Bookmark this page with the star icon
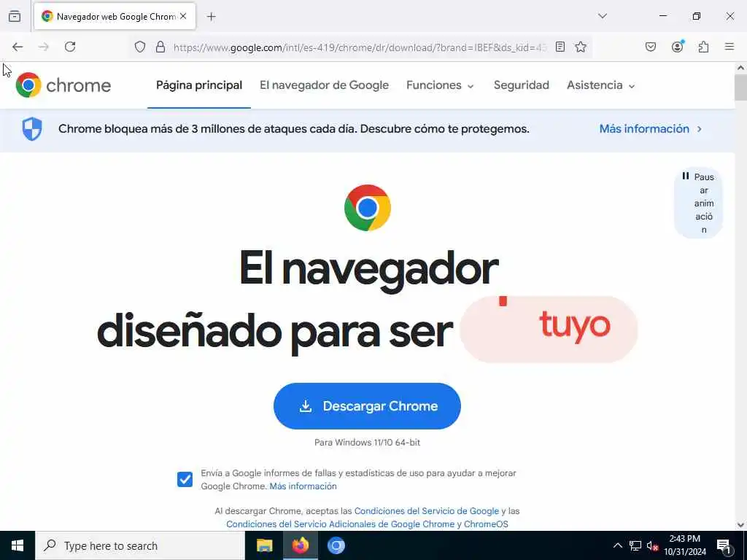The height and width of the screenshot is (560, 747). [x=580, y=47]
